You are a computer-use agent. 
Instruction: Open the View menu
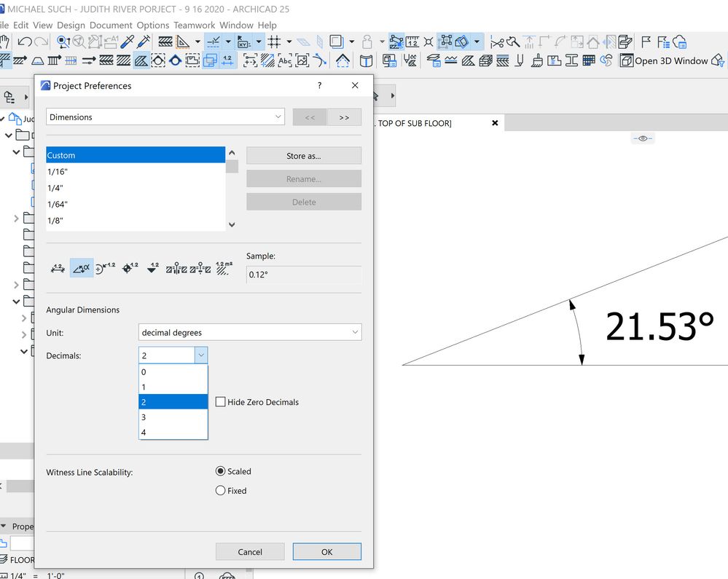pos(43,25)
